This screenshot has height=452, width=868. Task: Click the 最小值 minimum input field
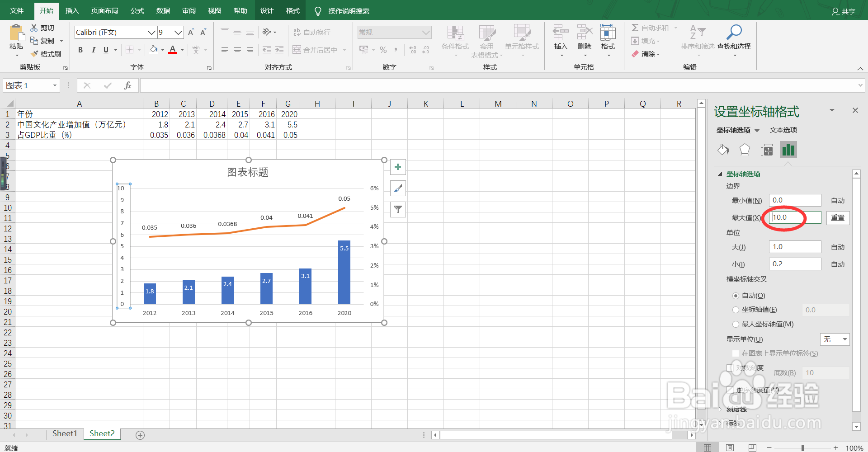coord(795,200)
